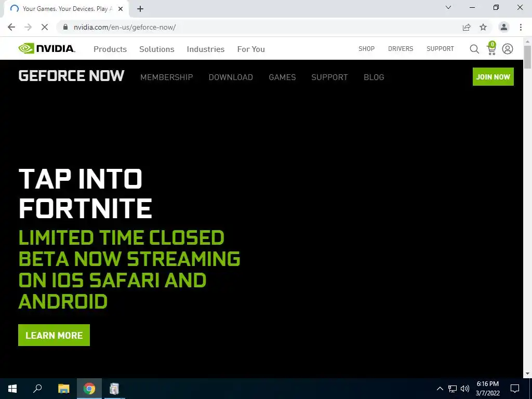This screenshot has width=532, height=399.
Task: Click the GEFORCE NOW heading logo
Action: [x=71, y=76]
